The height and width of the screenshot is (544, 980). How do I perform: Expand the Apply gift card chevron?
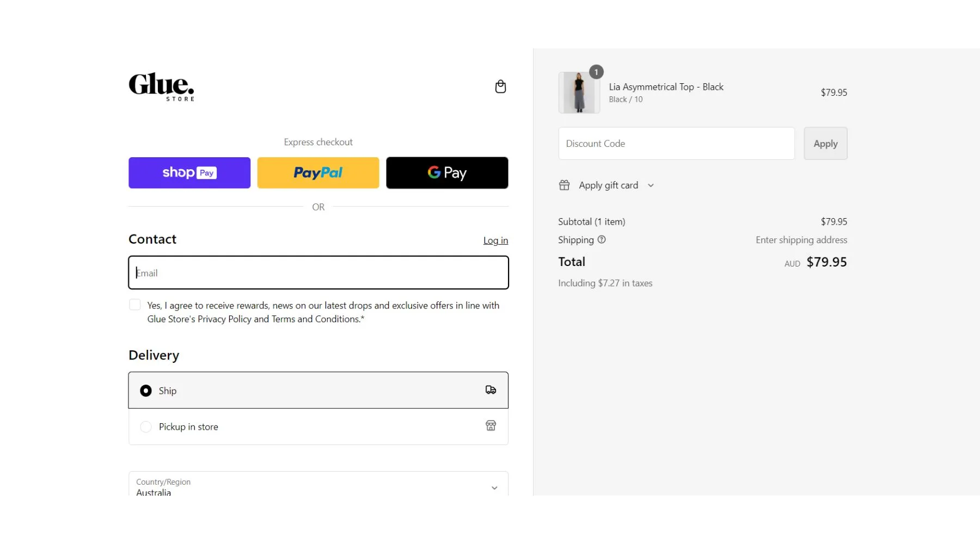click(x=651, y=186)
